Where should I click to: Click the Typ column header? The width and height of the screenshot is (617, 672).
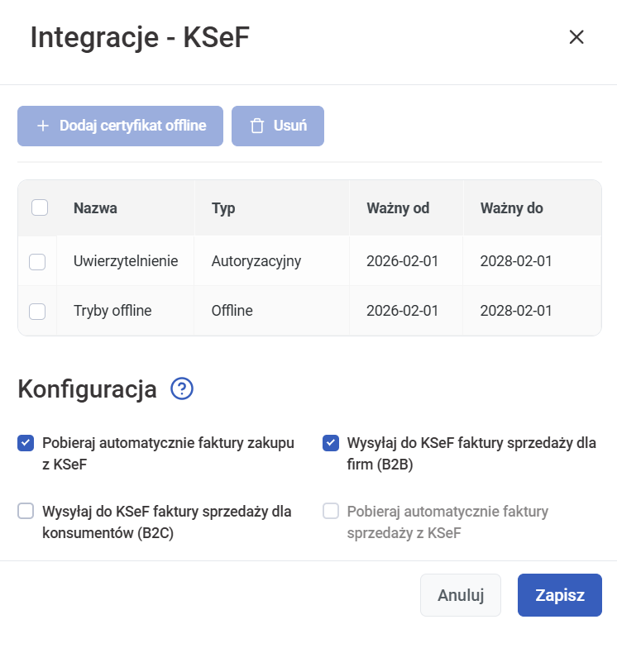point(223,208)
